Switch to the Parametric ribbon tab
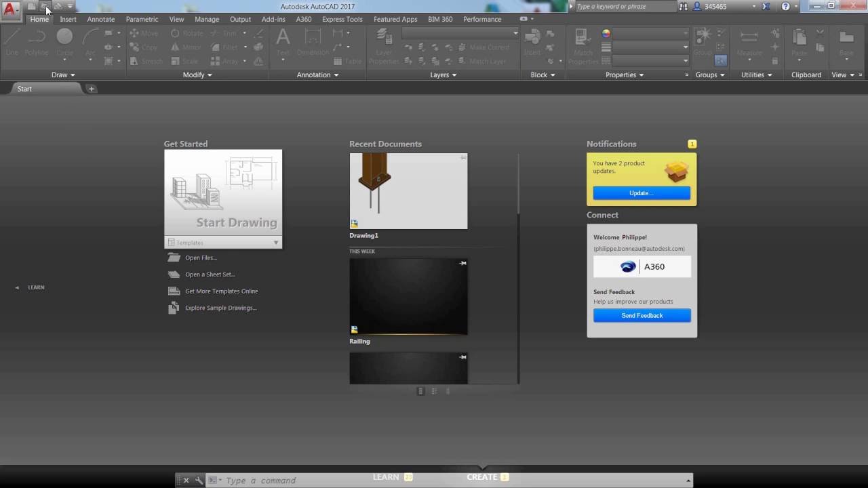 [142, 19]
